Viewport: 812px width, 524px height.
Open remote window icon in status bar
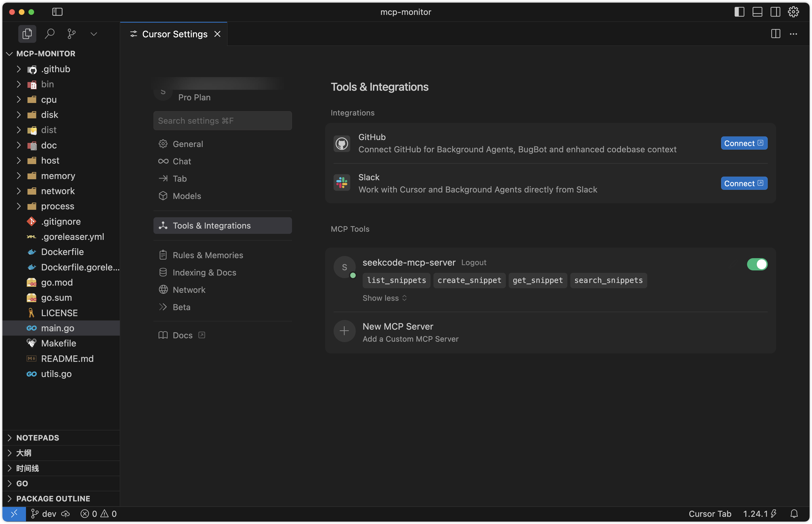coord(14,514)
